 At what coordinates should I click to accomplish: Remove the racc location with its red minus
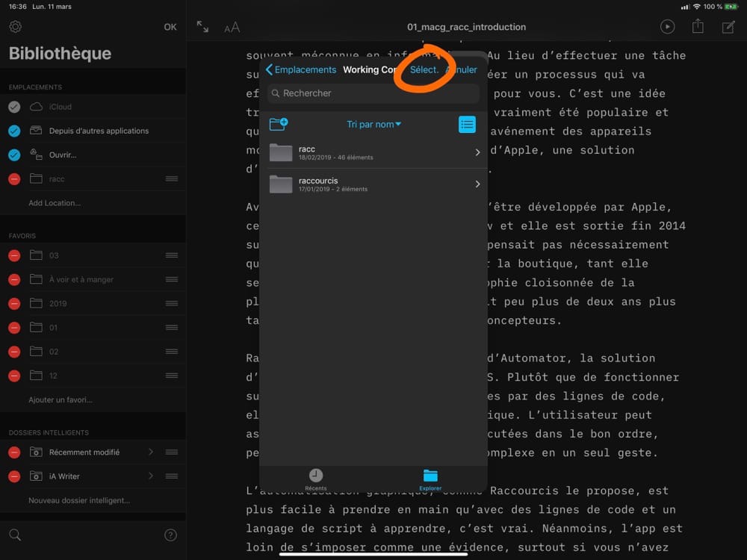click(x=14, y=179)
